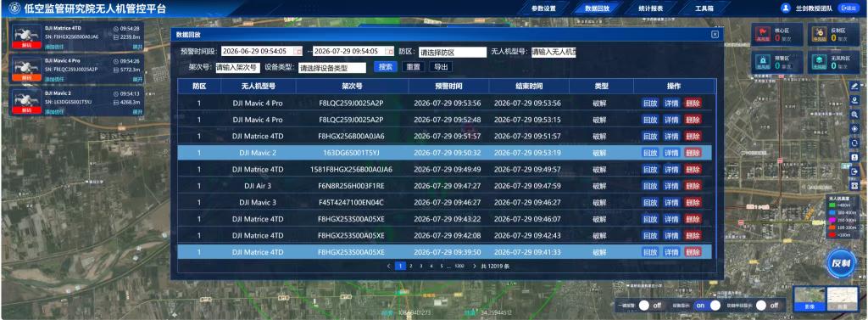Click 删除 for the 09:42:08 alert row
868x320 pixels.
(x=693, y=236)
